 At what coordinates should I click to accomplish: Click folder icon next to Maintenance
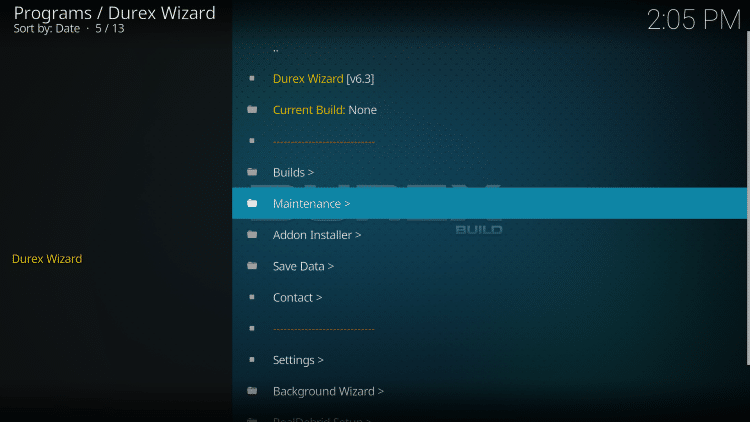(x=252, y=203)
